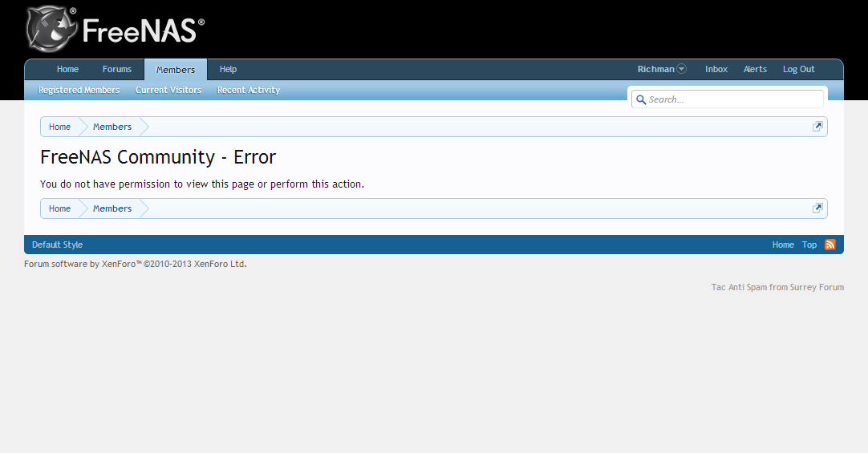The width and height of the screenshot is (868, 453).
Task: Click the magnifier icon in the search box
Action: (x=641, y=99)
